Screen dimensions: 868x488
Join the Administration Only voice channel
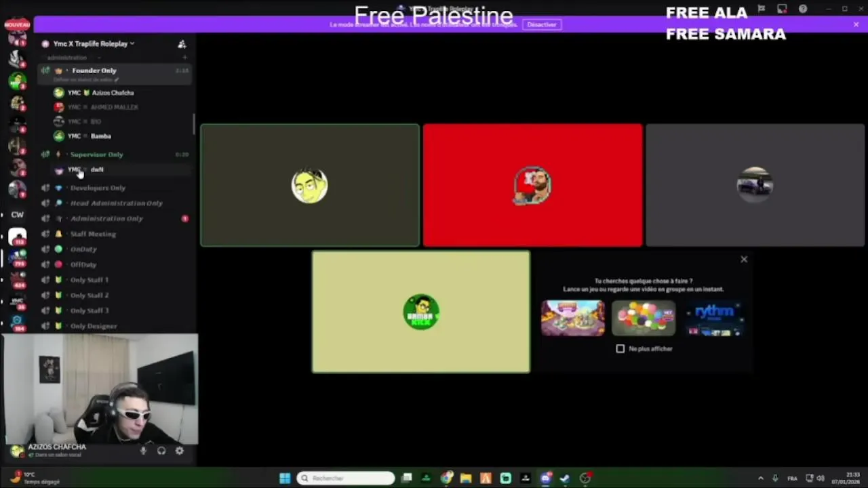106,218
